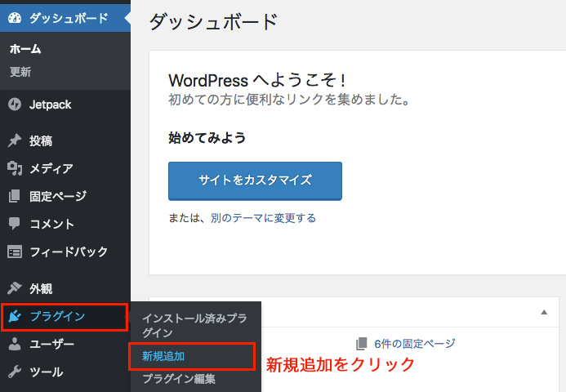Follow the 別のテーマに変更する link

(263, 218)
